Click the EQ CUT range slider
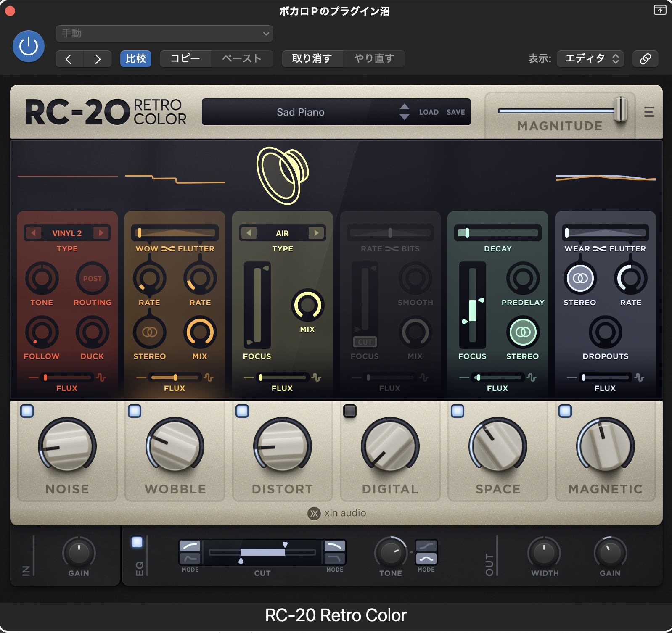The image size is (672, 633). tap(262, 552)
